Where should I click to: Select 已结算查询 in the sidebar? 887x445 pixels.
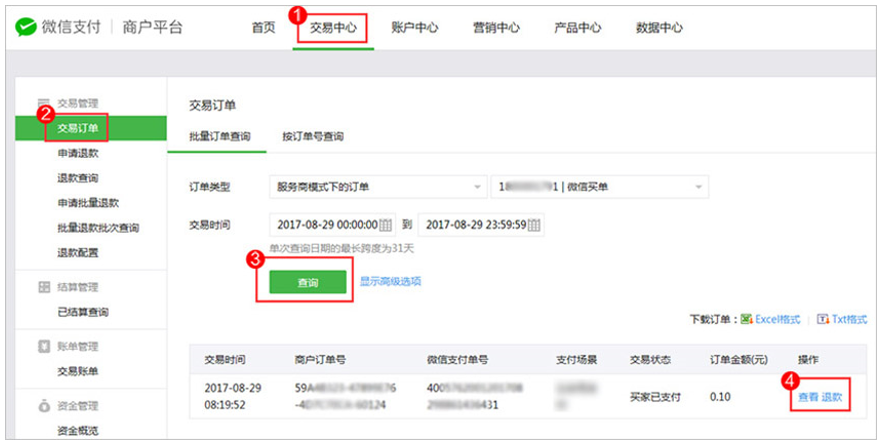[83, 312]
